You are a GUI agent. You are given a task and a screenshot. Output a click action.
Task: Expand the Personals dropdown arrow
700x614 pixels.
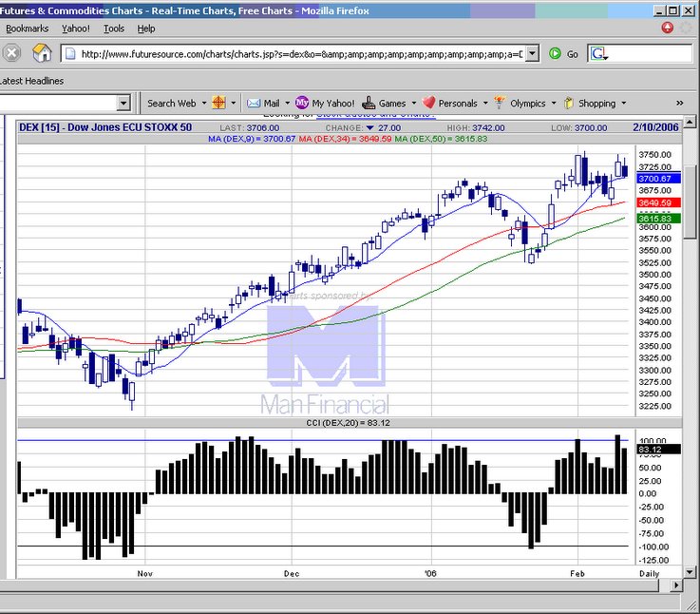[x=485, y=103]
